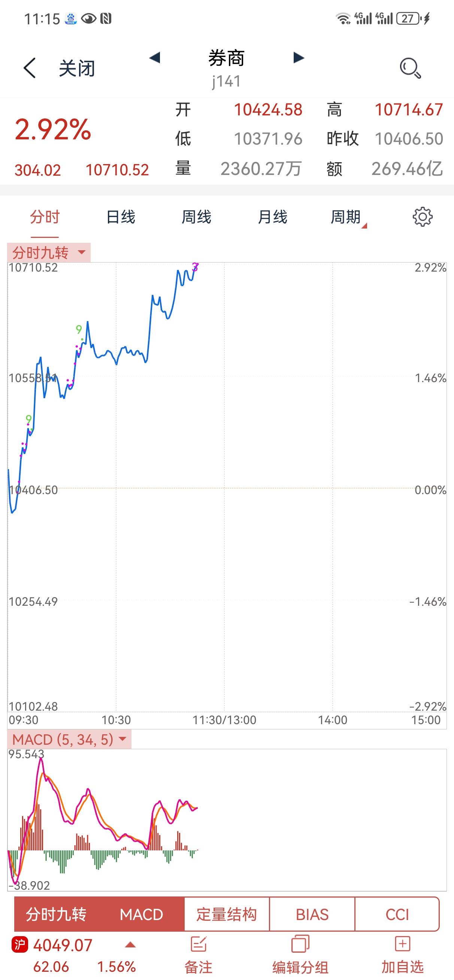This screenshot has width=454, height=980.
Task: Expand the 沪 index arrow at bottom
Action: (130, 945)
